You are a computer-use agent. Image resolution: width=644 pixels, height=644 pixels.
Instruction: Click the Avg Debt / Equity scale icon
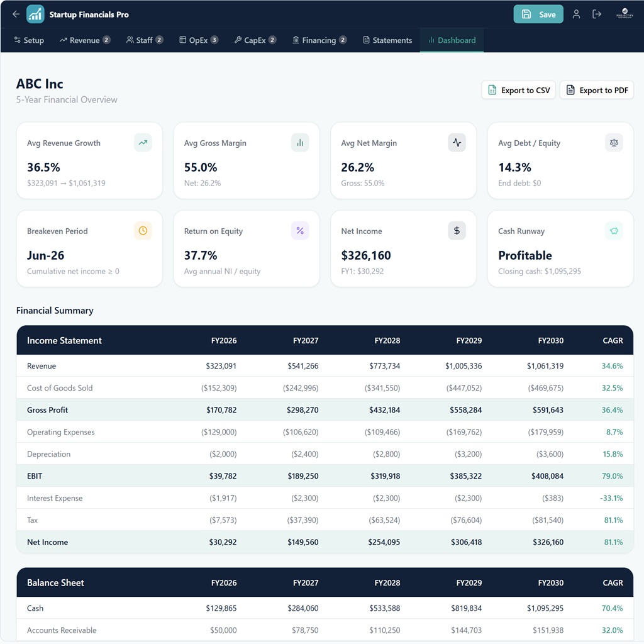tap(614, 143)
